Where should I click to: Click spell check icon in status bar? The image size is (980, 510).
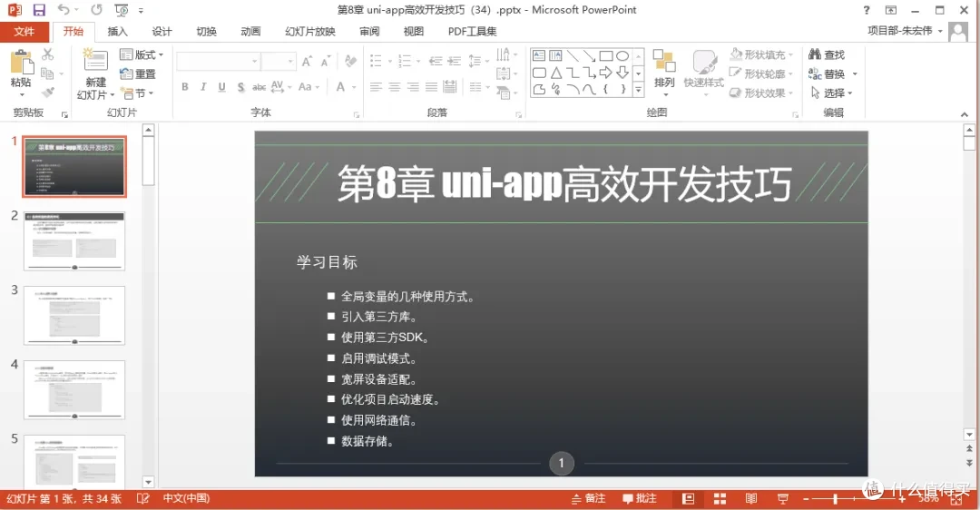[x=143, y=499]
